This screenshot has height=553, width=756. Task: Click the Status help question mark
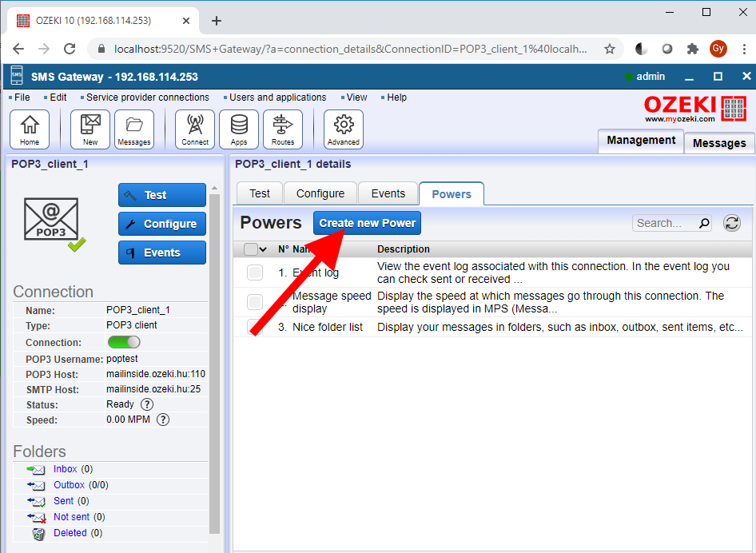pos(146,404)
